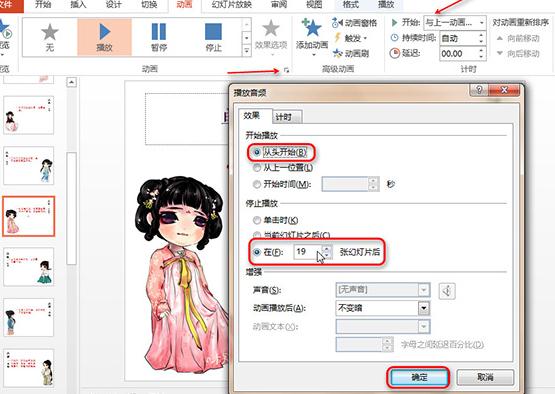555x394 pixels.
Task: Choose the 停止 stop animation effect
Action: [x=213, y=37]
